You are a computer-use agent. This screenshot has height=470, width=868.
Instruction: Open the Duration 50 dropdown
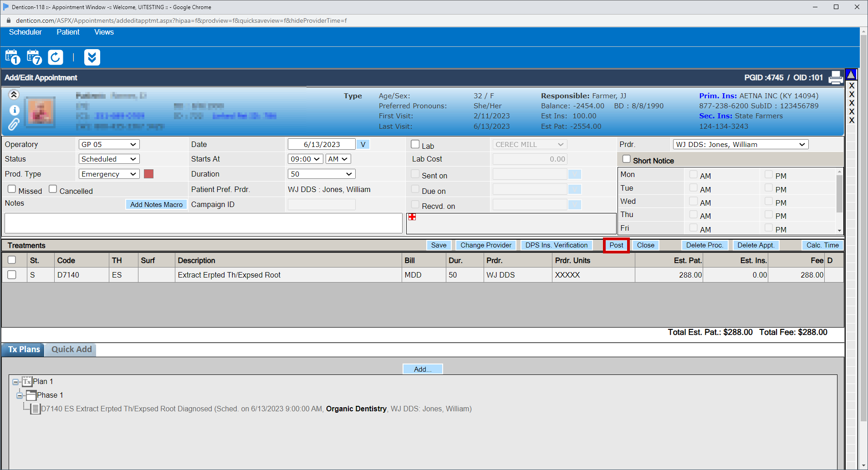(322, 174)
